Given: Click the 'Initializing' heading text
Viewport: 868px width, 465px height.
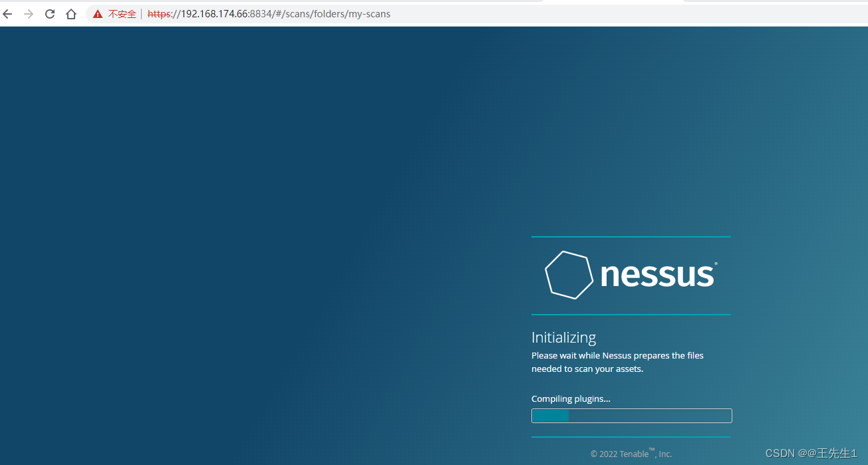Looking at the screenshot, I should pos(564,337).
